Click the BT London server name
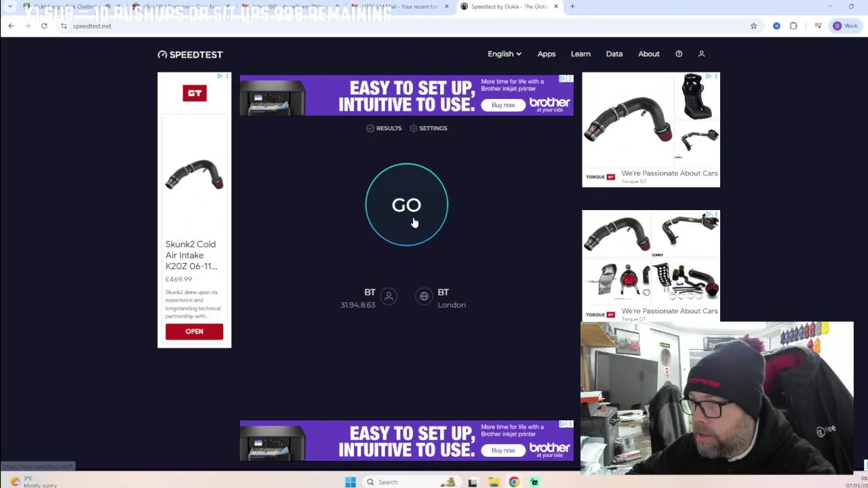The image size is (868, 488). click(443, 292)
